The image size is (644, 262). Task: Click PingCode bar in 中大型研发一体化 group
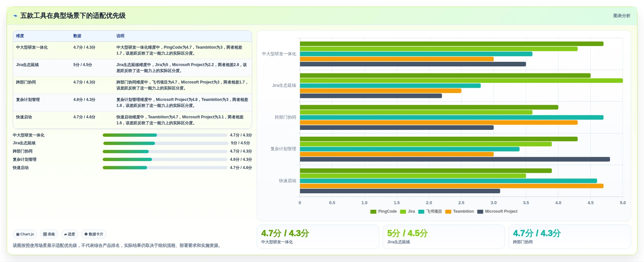(451, 44)
